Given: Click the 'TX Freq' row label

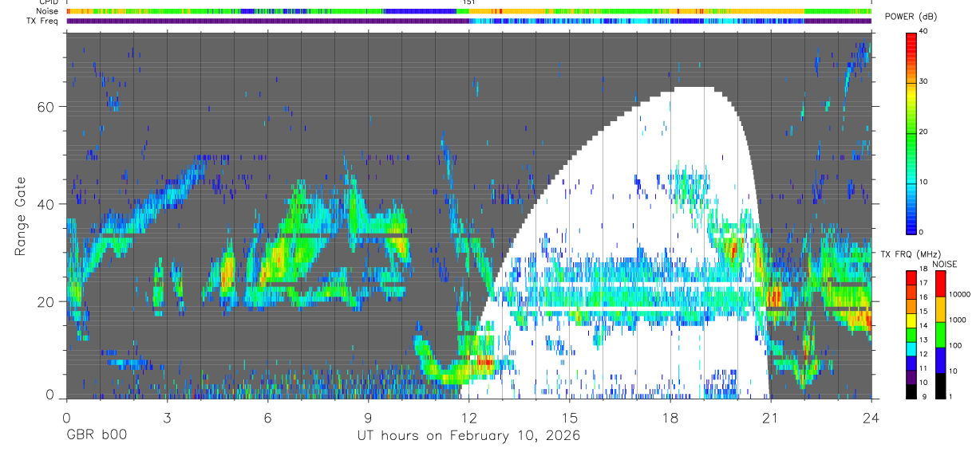Looking at the screenshot, I should tap(43, 21).
